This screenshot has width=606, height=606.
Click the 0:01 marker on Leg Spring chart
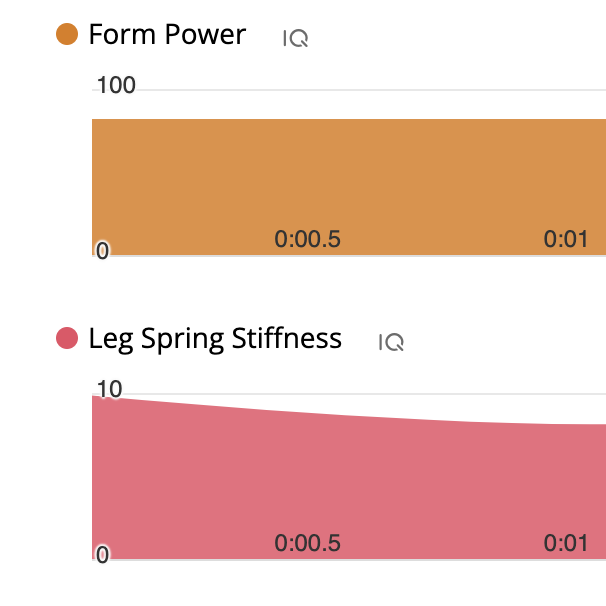(566, 543)
